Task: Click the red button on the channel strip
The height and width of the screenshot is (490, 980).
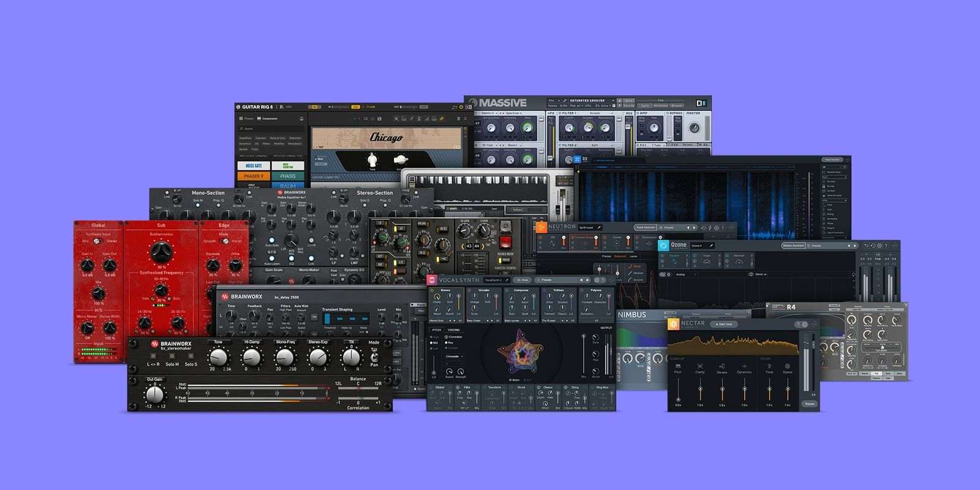Action: coord(505,242)
